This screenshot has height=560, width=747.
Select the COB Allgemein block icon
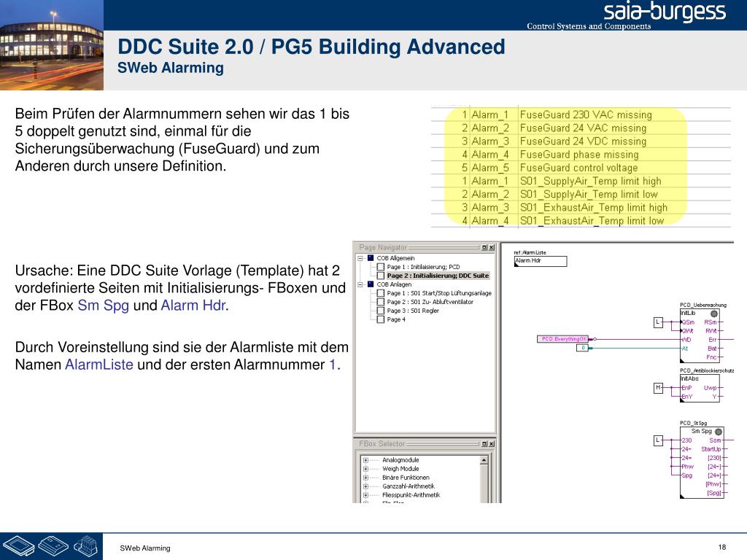pyautogui.click(x=371, y=258)
